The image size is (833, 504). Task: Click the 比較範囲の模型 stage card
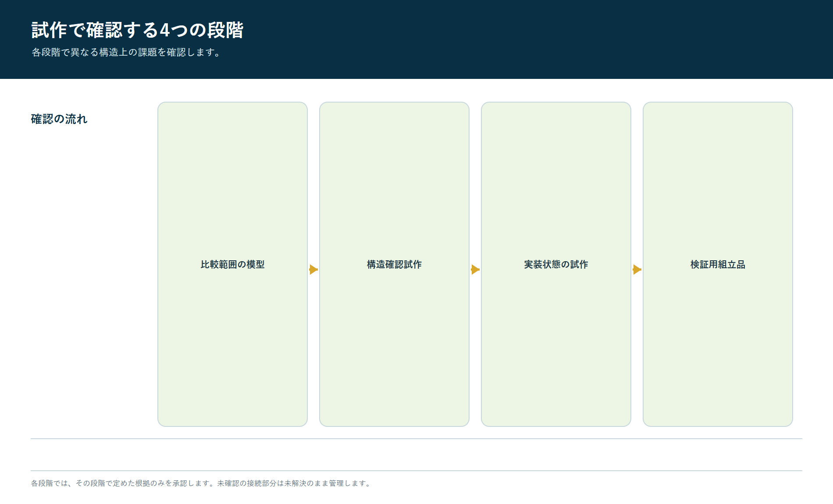[232, 264]
